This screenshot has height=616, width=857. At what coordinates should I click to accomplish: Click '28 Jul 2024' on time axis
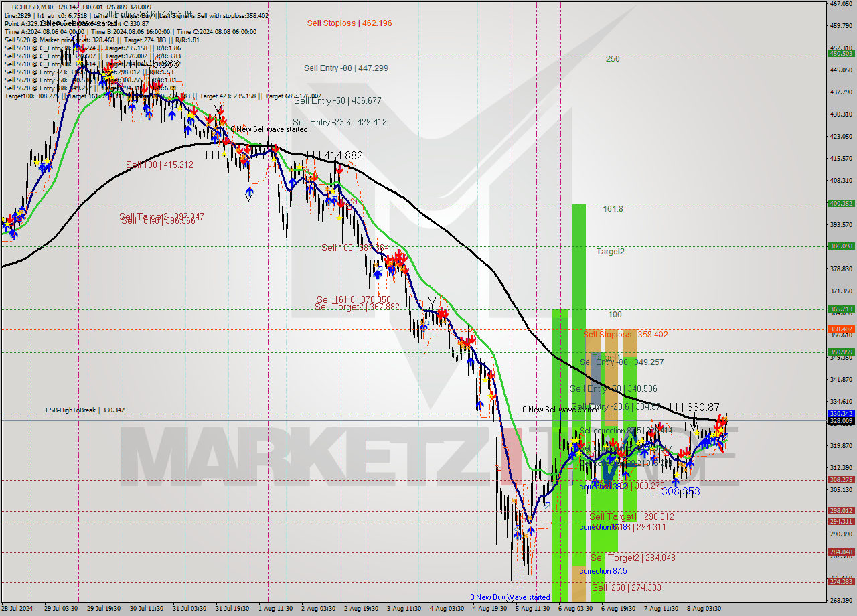tap(16, 609)
